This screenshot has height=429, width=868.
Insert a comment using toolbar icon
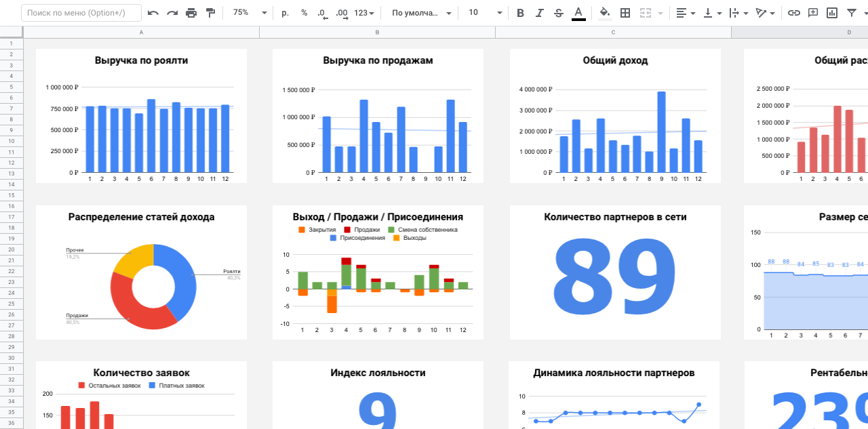point(813,13)
